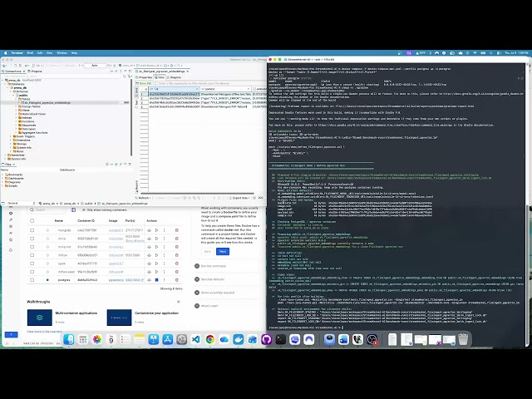Tick the mongodb container checkbox
532x399 pixels.
click(32, 230)
